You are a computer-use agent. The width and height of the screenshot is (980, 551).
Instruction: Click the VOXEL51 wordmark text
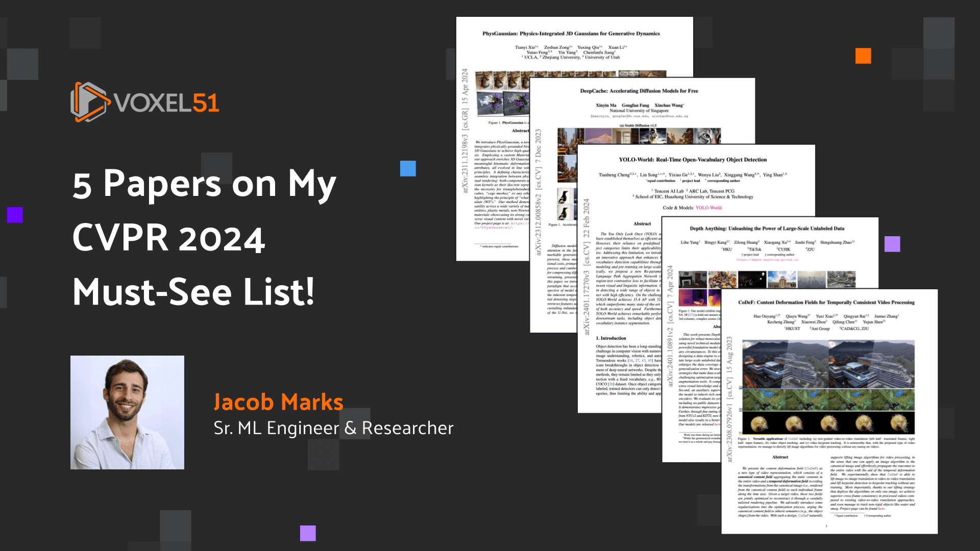[166, 103]
